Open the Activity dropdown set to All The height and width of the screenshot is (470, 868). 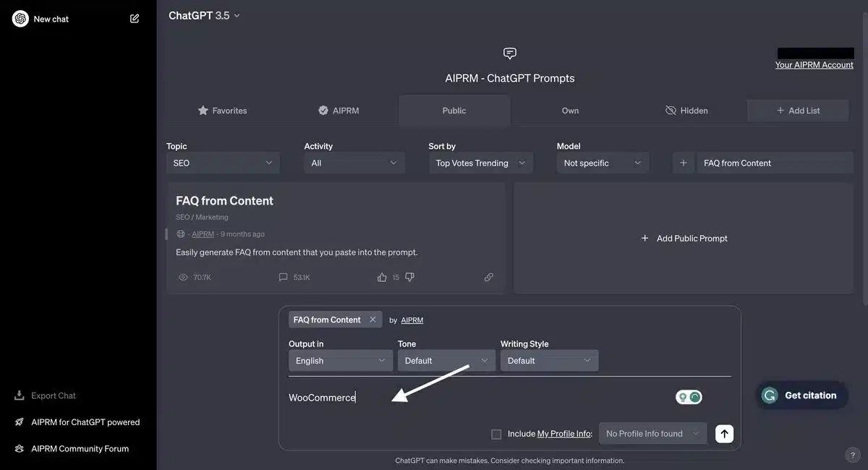[354, 163]
